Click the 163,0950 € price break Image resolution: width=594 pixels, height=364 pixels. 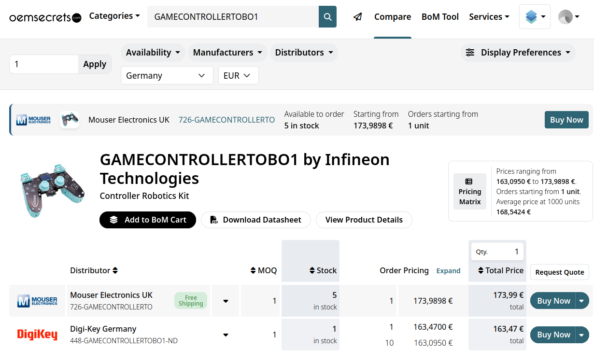pos(433,343)
